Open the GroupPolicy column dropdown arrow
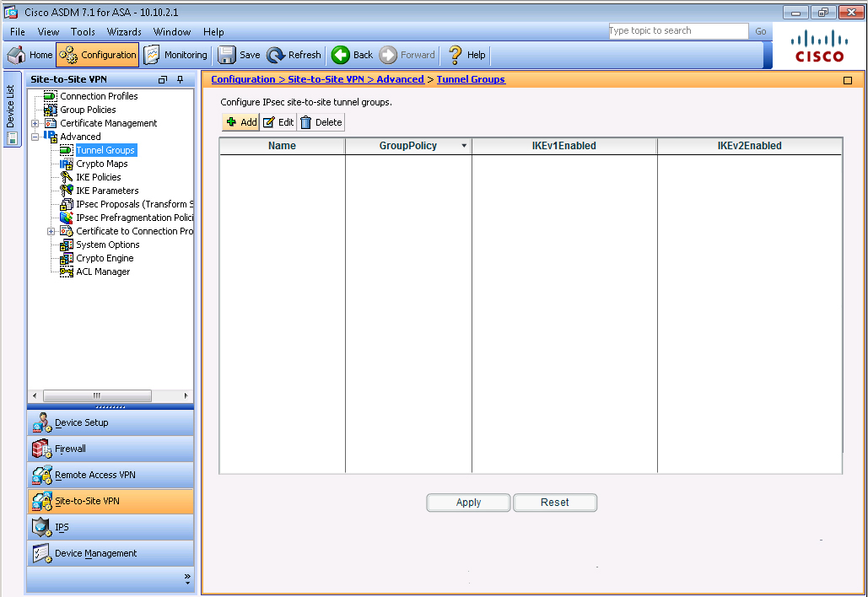This screenshot has width=868, height=597. click(x=463, y=146)
